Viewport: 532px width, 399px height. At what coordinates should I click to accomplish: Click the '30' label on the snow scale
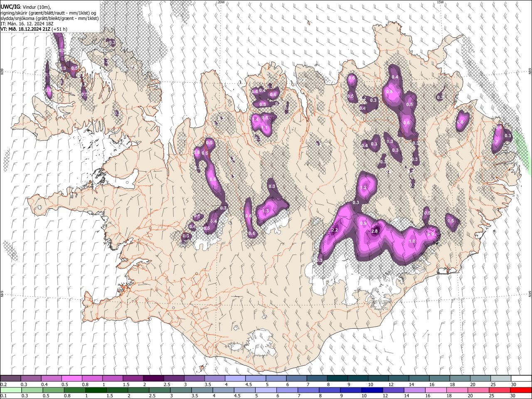pyautogui.click(x=513, y=384)
